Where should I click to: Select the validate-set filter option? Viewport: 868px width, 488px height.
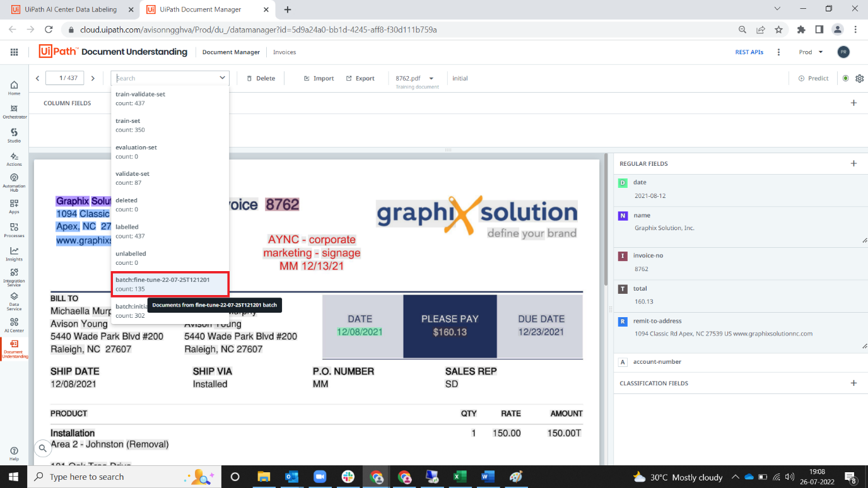170,178
